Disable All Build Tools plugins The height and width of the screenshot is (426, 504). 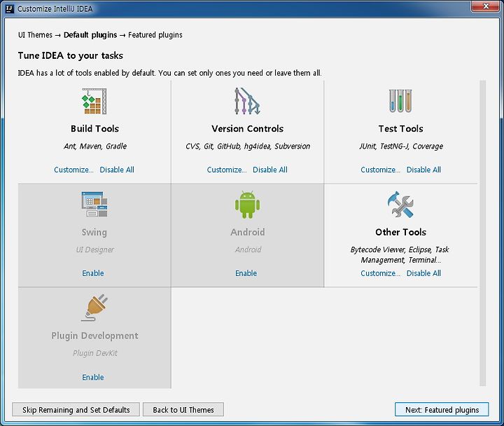(x=117, y=170)
